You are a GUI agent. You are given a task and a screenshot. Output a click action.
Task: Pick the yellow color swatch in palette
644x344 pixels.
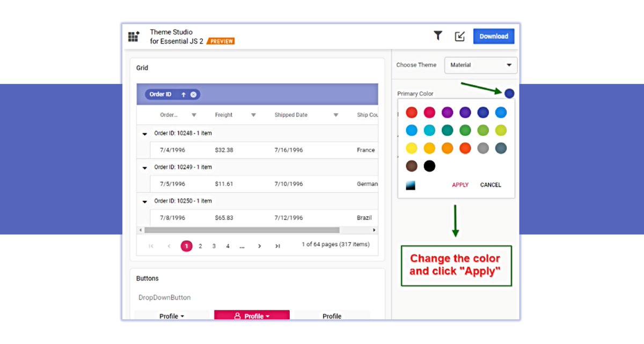[x=412, y=148]
